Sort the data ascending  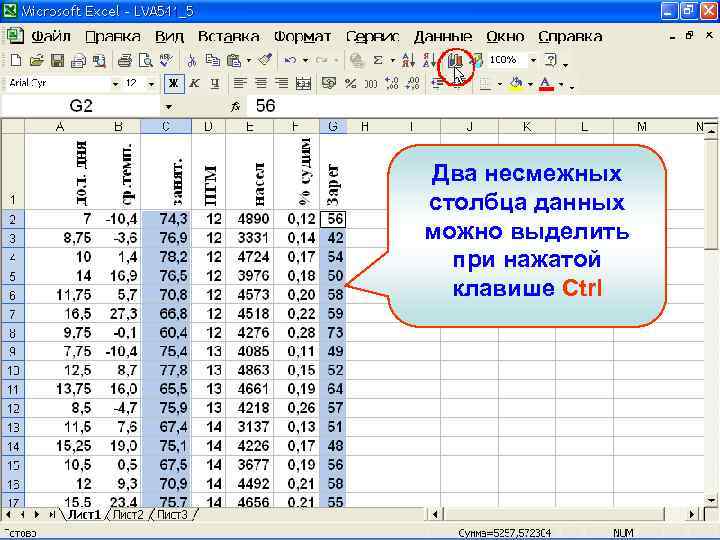(x=408, y=60)
